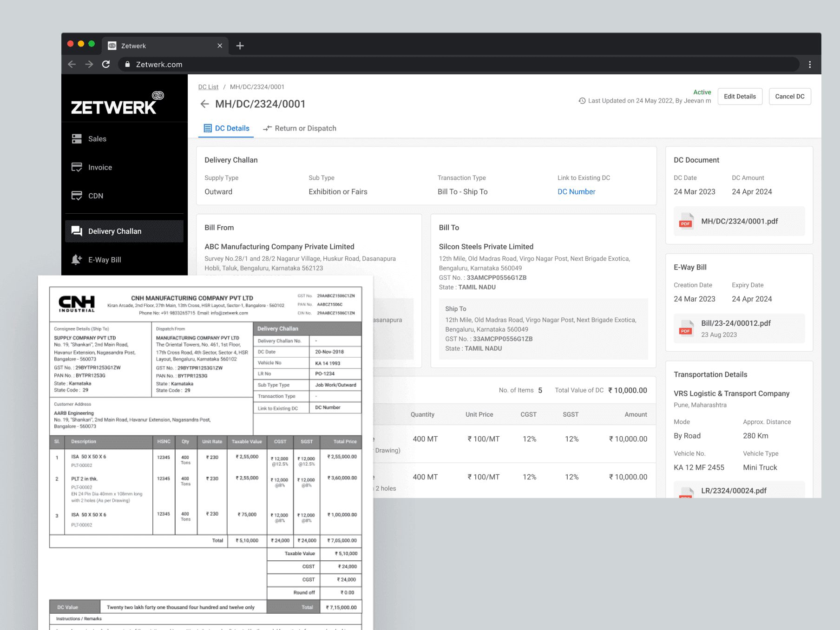Click the Edit Details button
The width and height of the screenshot is (840, 630).
[740, 97]
